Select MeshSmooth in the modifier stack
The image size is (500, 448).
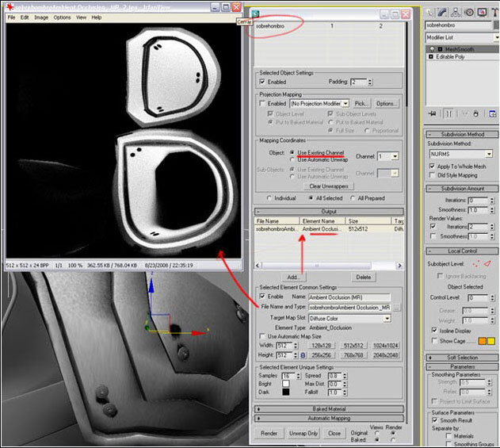click(x=461, y=48)
